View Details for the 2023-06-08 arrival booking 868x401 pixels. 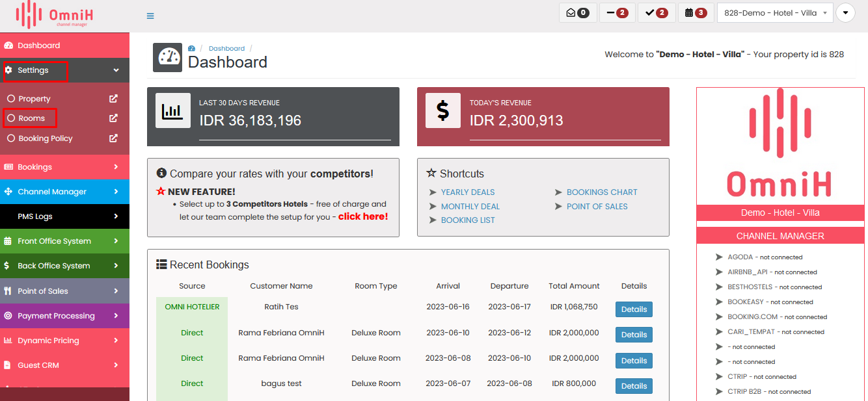[x=634, y=361]
